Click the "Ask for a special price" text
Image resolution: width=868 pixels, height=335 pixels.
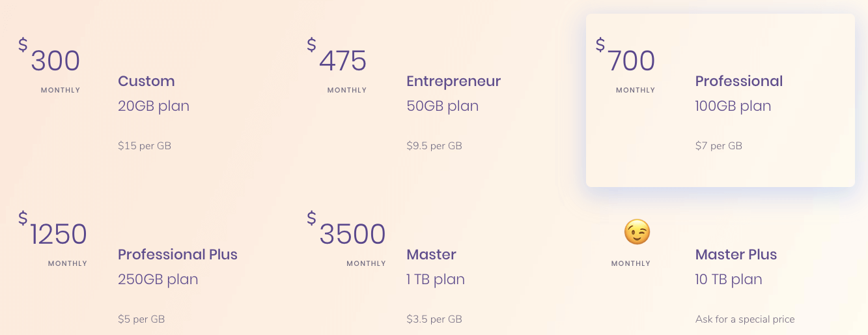pos(745,319)
